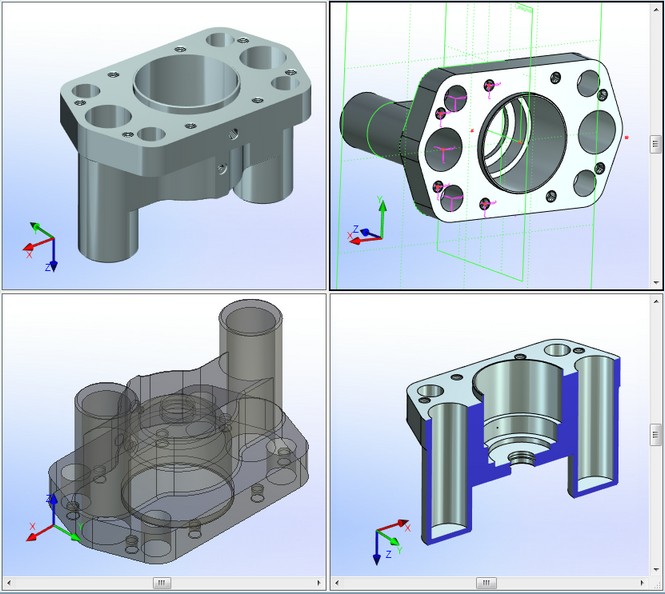Image resolution: width=665 pixels, height=594 pixels.
Task: Click bottom-left viewport horizontal scrollbar thumb
Action: [161, 583]
